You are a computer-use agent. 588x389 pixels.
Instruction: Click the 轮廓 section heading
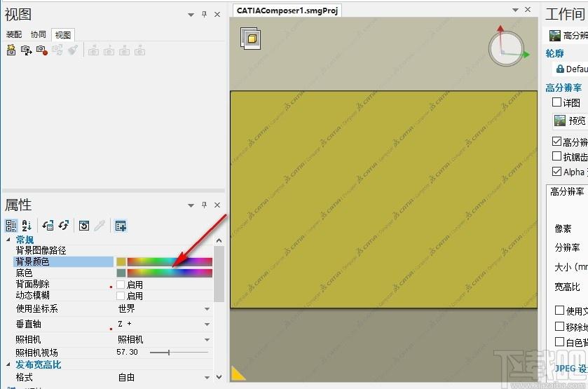554,53
